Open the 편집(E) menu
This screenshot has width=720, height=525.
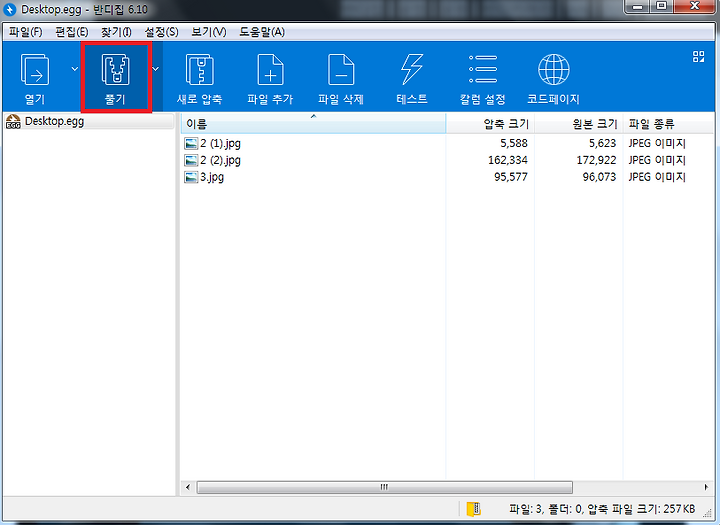(72, 32)
